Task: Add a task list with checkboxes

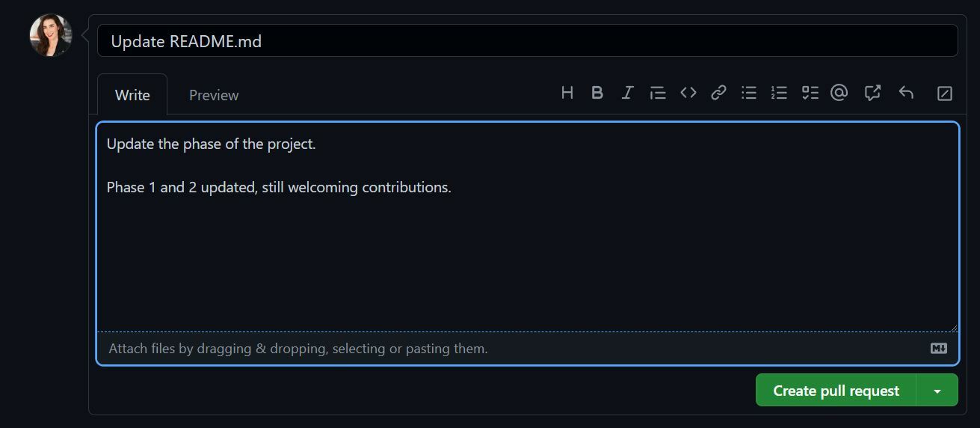Action: pos(810,93)
